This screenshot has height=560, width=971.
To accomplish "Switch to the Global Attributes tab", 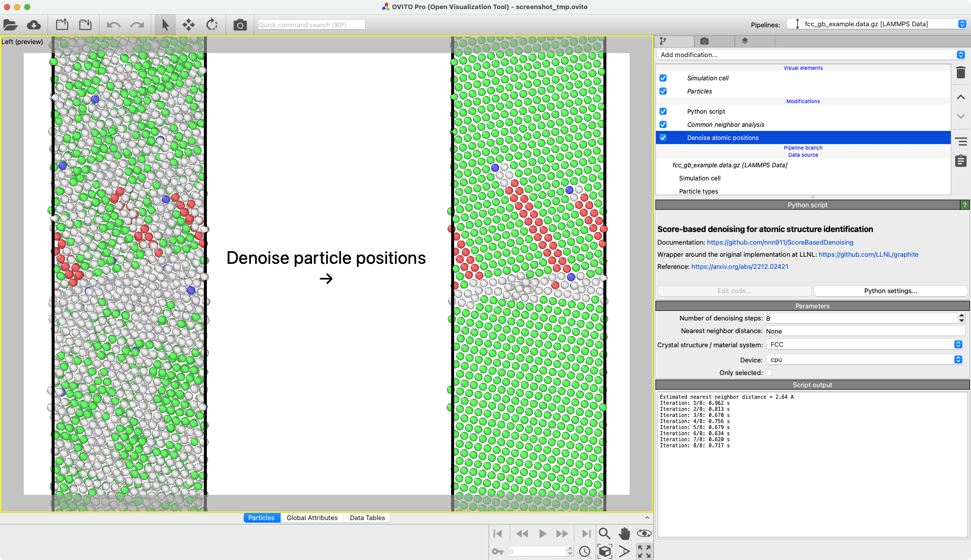I will pyautogui.click(x=312, y=518).
